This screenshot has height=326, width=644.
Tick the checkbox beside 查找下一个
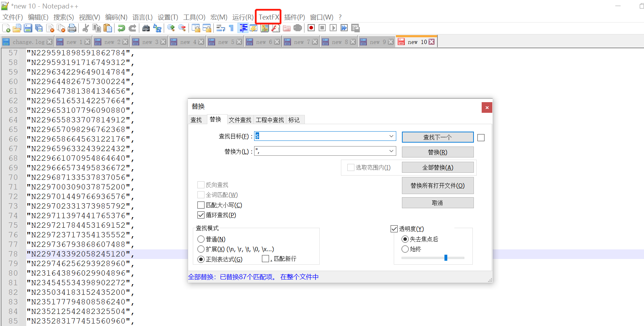pos(481,138)
